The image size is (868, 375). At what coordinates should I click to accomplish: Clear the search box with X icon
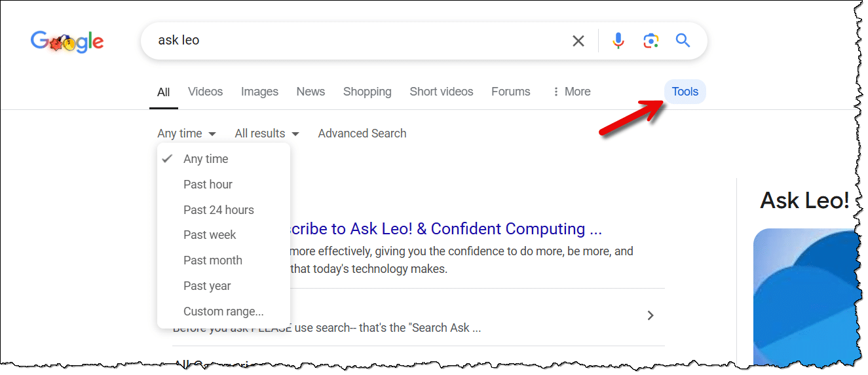click(578, 41)
